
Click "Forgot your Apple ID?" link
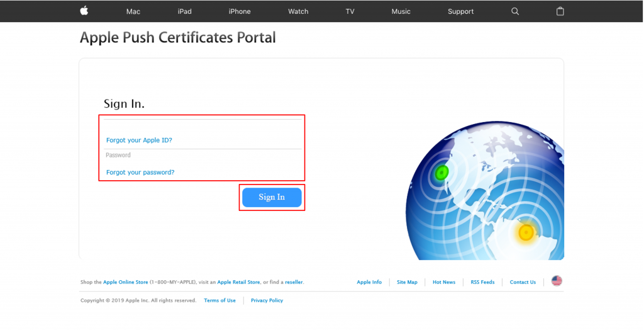coord(139,140)
